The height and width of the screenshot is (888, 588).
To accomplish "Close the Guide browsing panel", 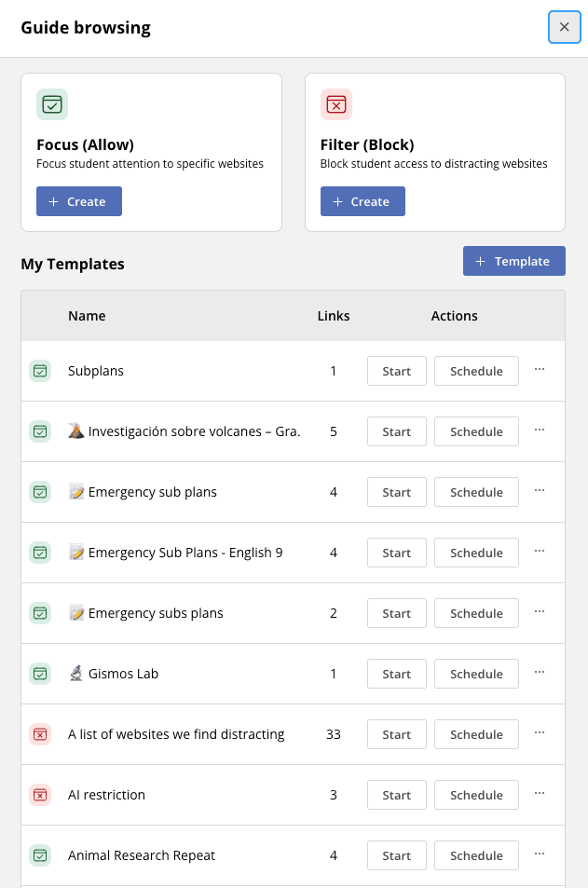I will tap(564, 27).
